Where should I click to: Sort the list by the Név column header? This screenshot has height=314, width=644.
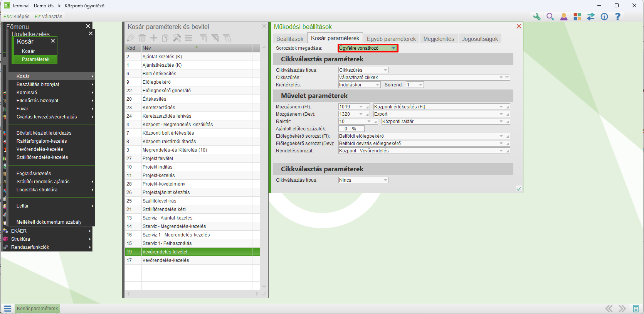pyautogui.click(x=197, y=48)
